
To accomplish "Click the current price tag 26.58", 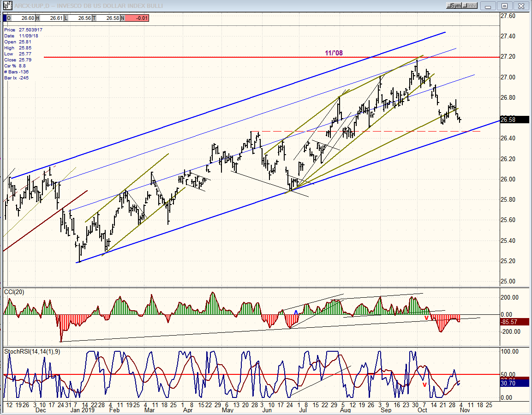I will [x=514, y=120].
